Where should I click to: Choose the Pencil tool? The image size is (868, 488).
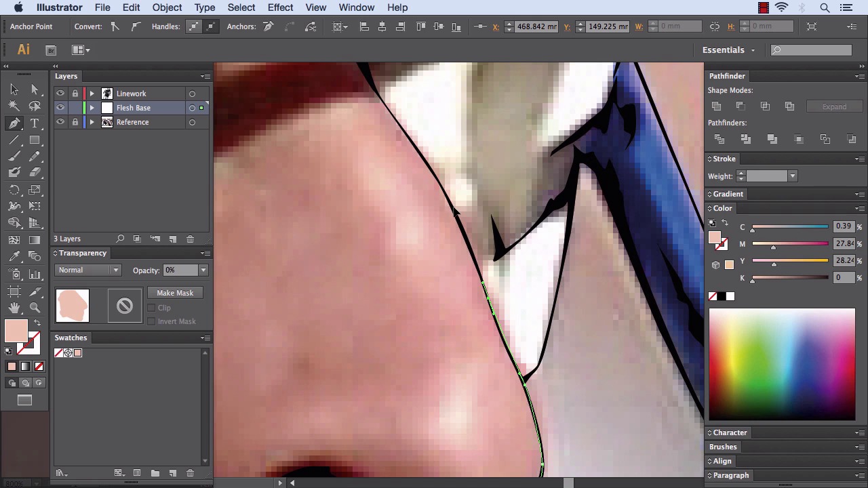pyautogui.click(x=35, y=157)
